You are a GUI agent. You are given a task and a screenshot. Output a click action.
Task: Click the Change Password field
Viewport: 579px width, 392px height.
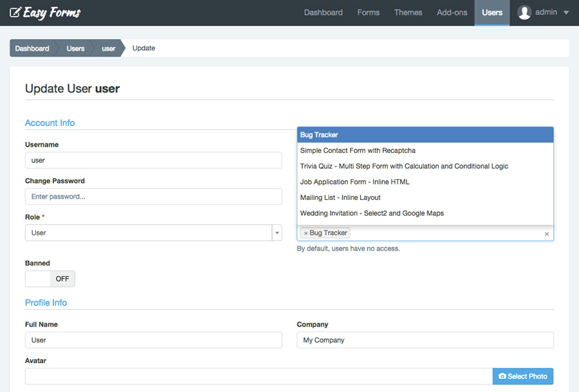[x=153, y=197]
